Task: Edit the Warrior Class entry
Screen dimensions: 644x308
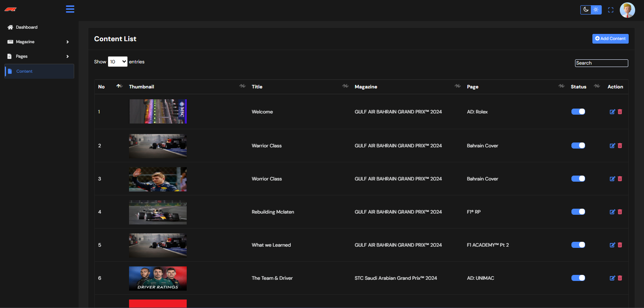Action: [612, 146]
